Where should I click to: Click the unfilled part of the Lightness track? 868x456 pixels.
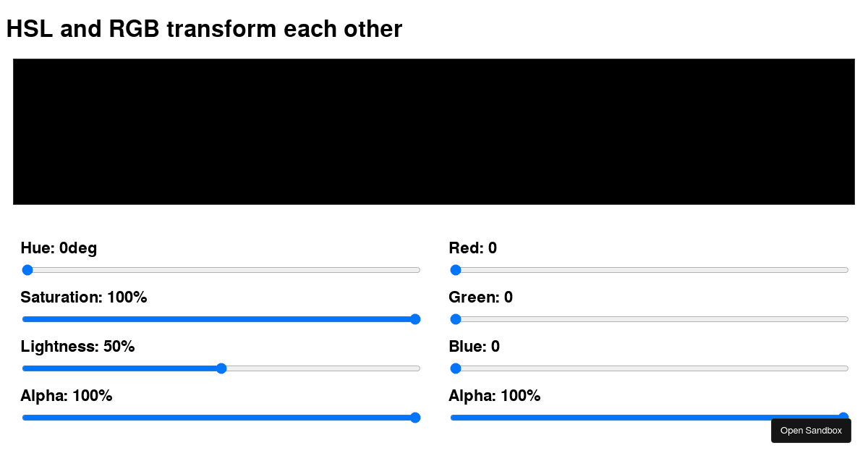[x=322, y=368]
